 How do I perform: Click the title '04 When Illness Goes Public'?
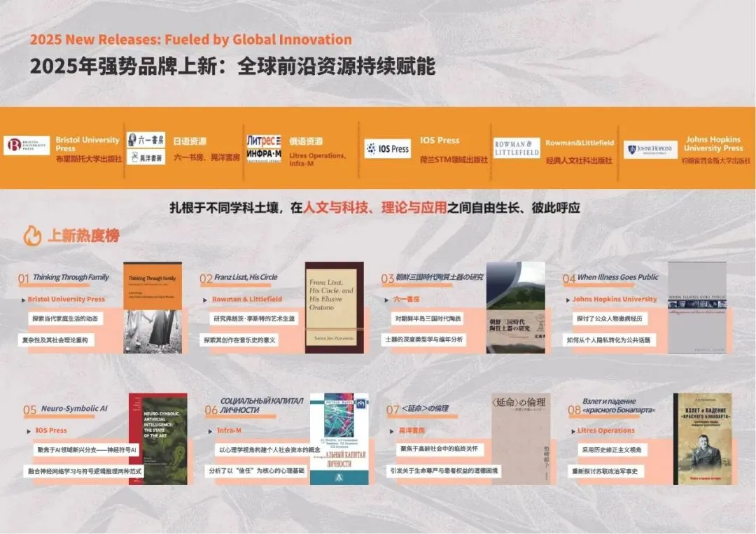[610, 278]
